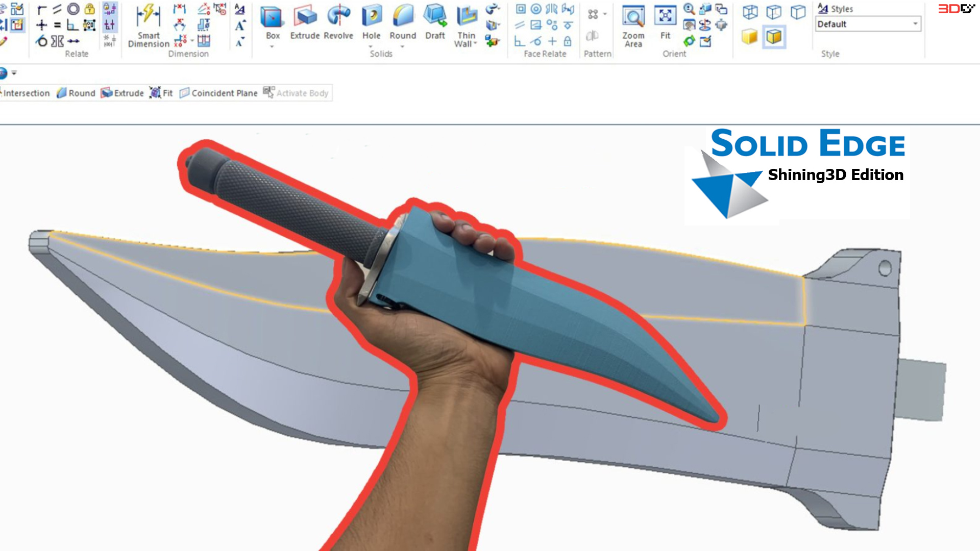
Task: Select the Extrude tool in the Solids group
Action: pos(305,20)
